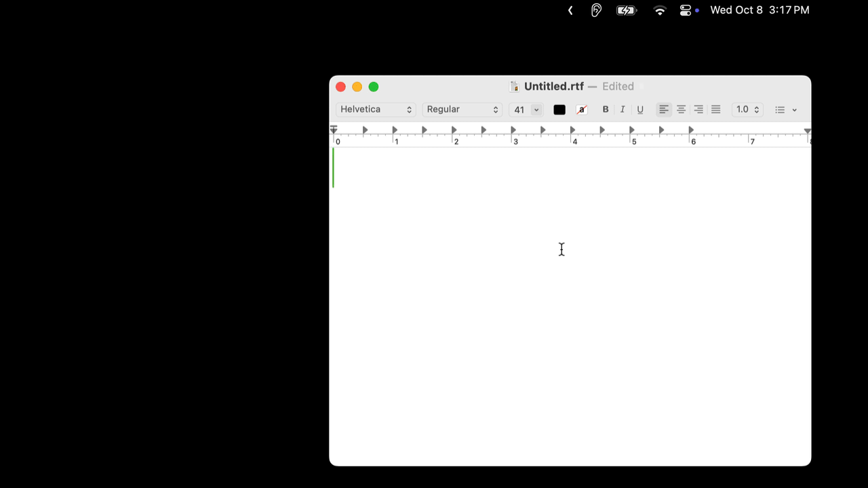The image size is (868, 488).
Task: Open Control Center in menu bar
Action: click(686, 10)
